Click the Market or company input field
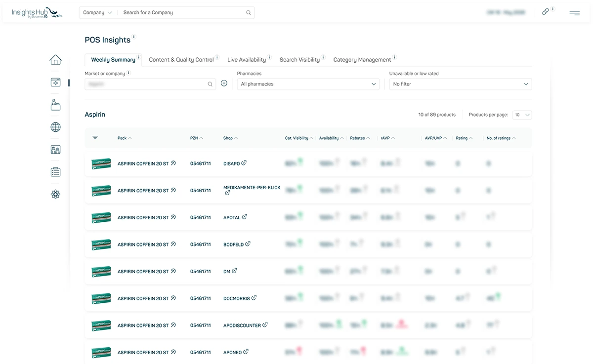 point(150,84)
